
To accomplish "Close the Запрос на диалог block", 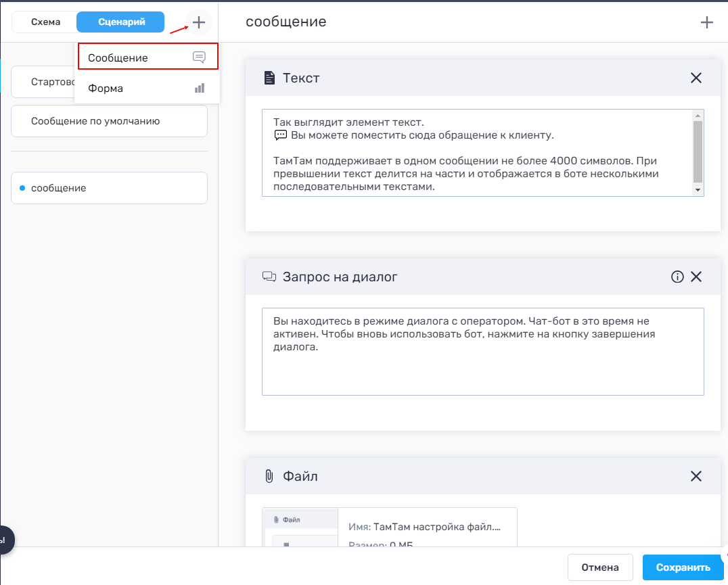I will pos(696,277).
